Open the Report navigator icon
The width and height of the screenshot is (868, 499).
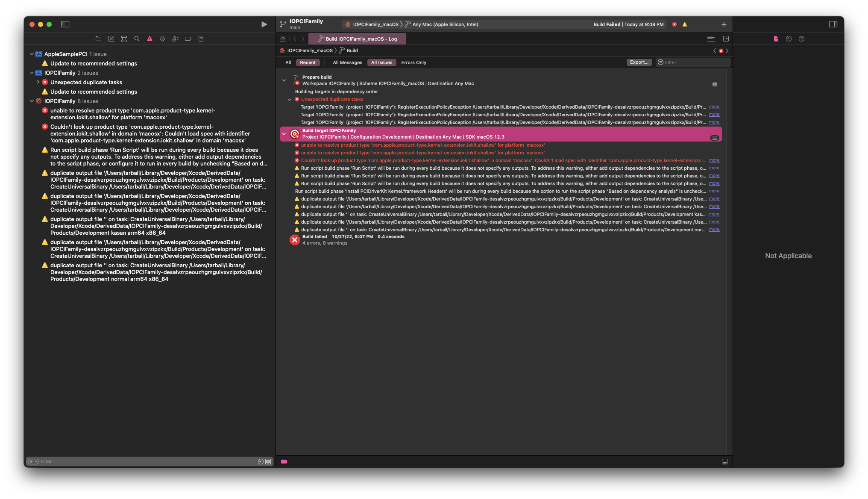[201, 39]
